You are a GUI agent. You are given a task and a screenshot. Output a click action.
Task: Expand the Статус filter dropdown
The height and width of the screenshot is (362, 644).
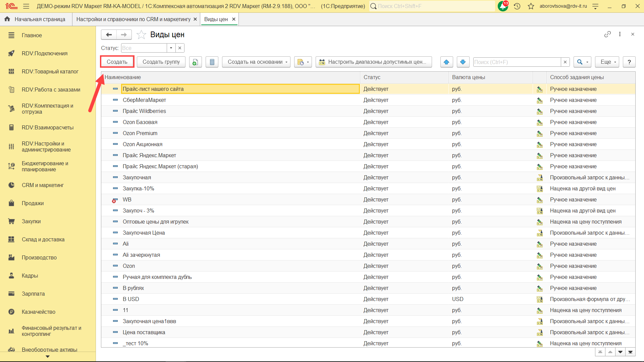(171, 48)
